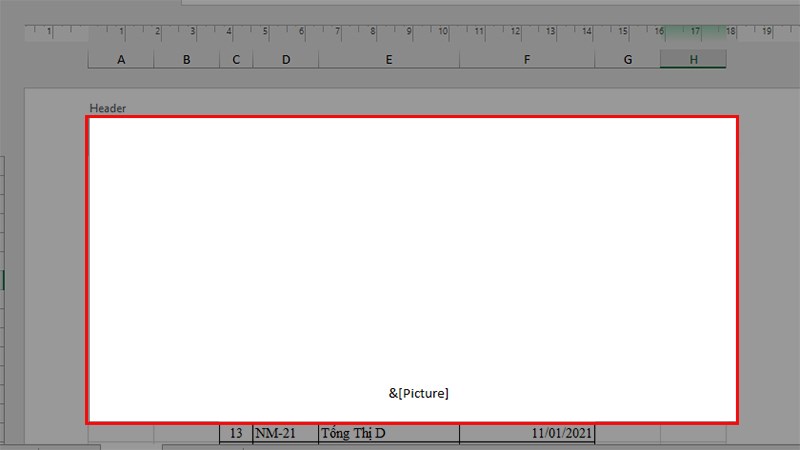Select column A header
The width and height of the screenshot is (800, 450).
[121, 59]
